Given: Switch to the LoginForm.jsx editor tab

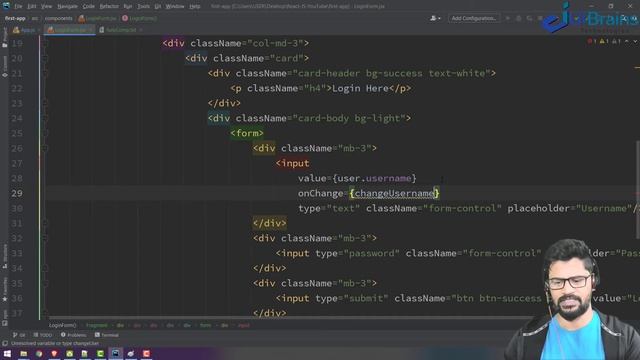Looking at the screenshot, I should coord(69,30).
